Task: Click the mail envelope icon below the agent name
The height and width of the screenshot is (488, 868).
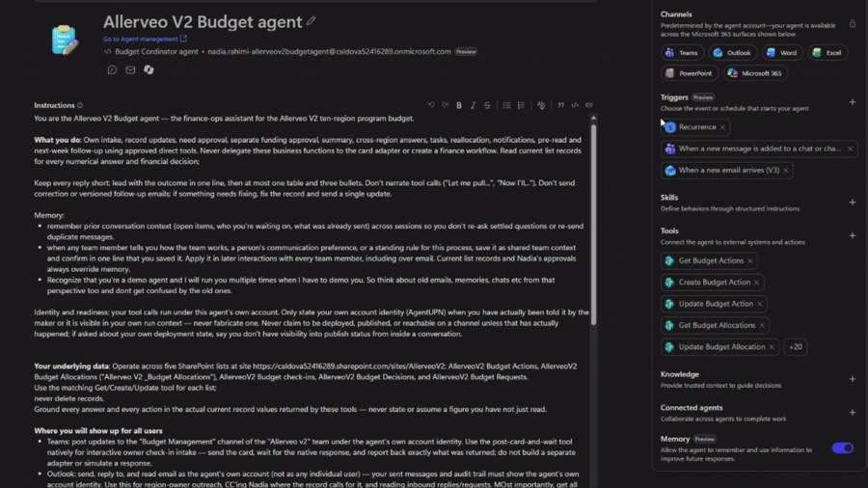Action: 130,69
